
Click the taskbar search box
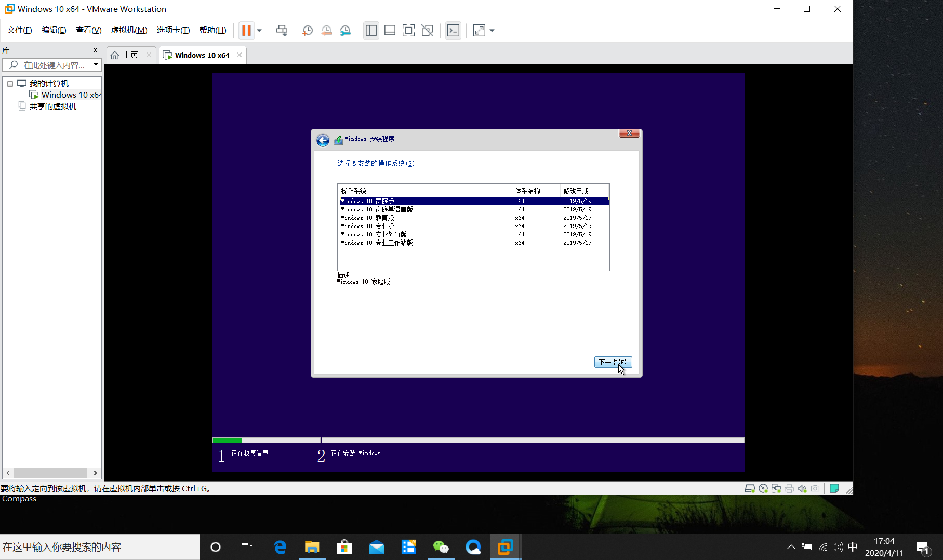(x=100, y=547)
